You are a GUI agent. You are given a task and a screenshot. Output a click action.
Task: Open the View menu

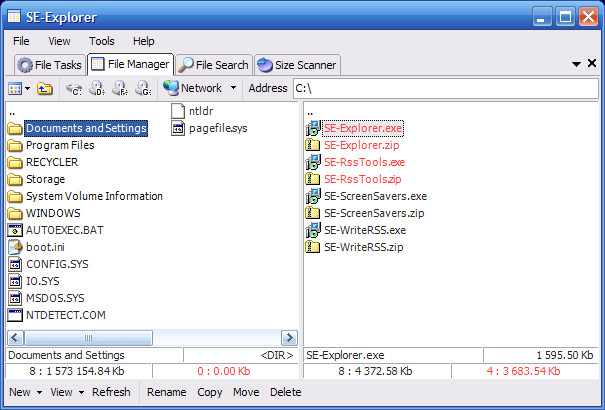pos(59,41)
